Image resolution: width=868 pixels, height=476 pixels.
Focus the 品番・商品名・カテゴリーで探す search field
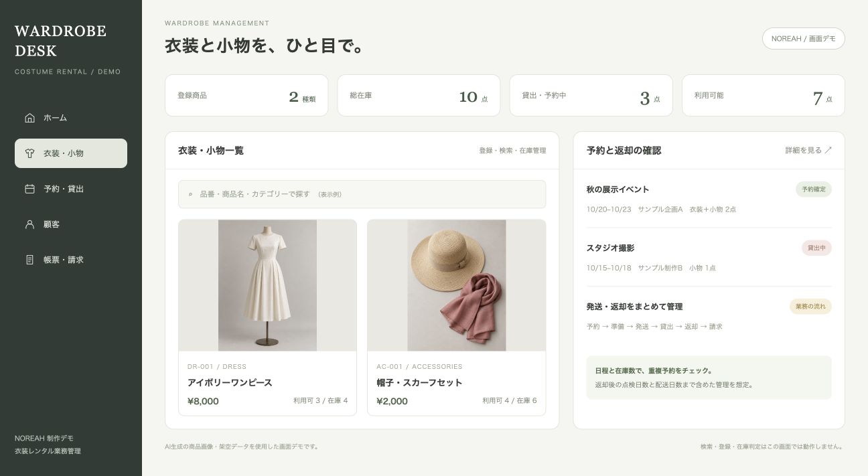point(362,194)
